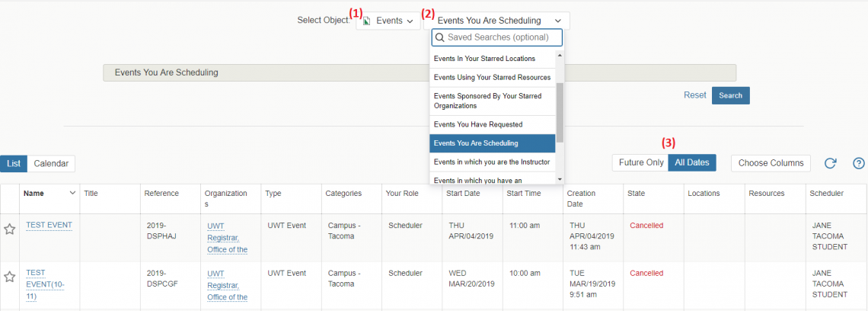
Task: Select Events in which you are the Instructor
Action: [493, 162]
